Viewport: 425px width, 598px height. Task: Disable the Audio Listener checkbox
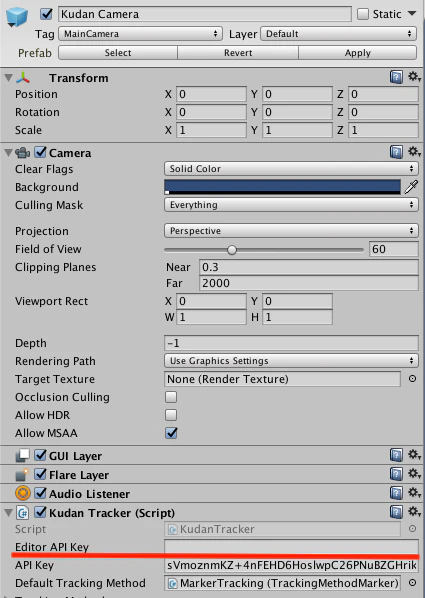(40, 493)
